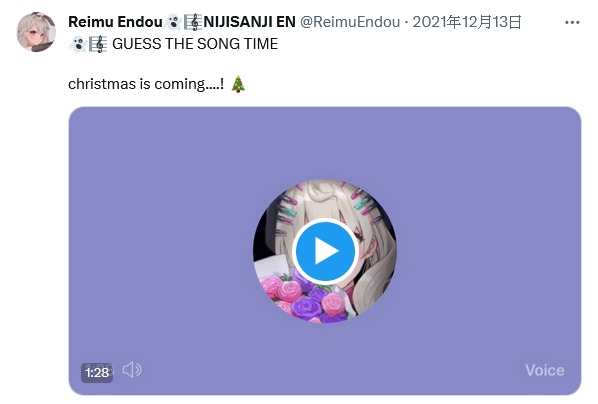Click the music score emoji beside NIJISANJI EN

point(193,22)
